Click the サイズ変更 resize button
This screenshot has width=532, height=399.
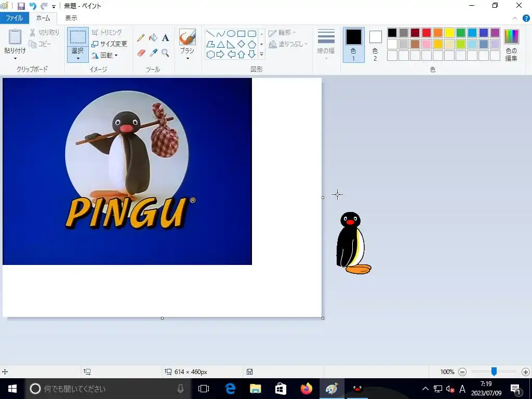click(109, 44)
